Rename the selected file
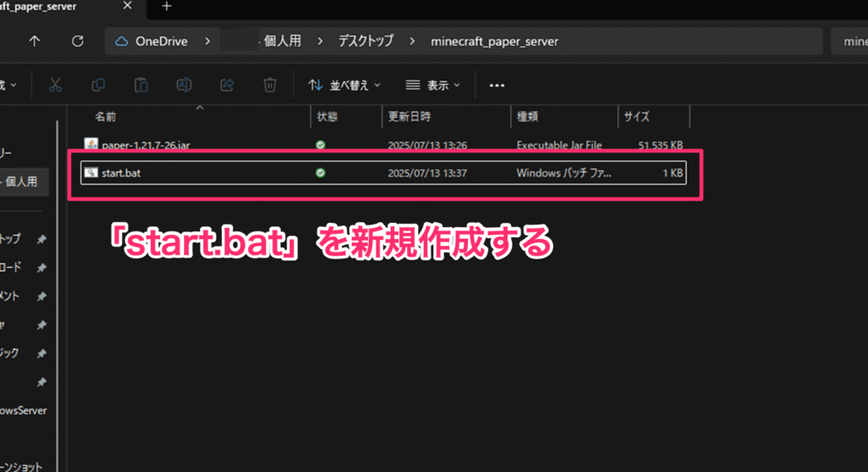Image resolution: width=868 pixels, height=472 pixels. [184, 86]
